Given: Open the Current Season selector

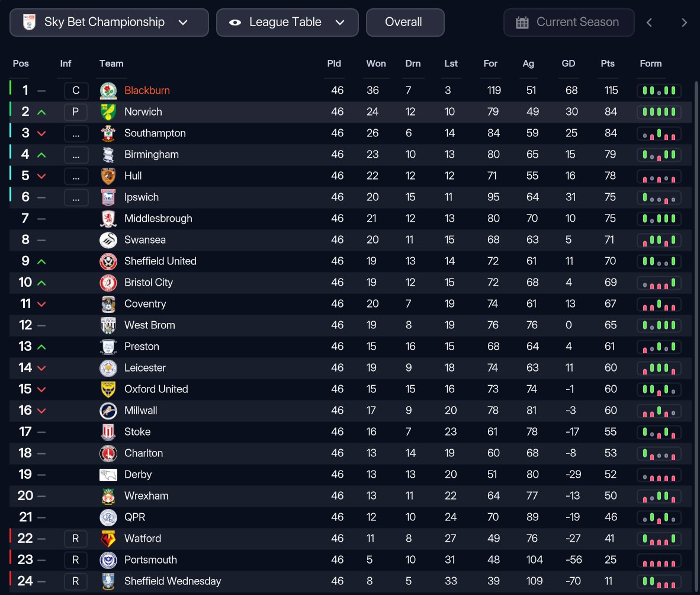Looking at the screenshot, I should pos(569,23).
